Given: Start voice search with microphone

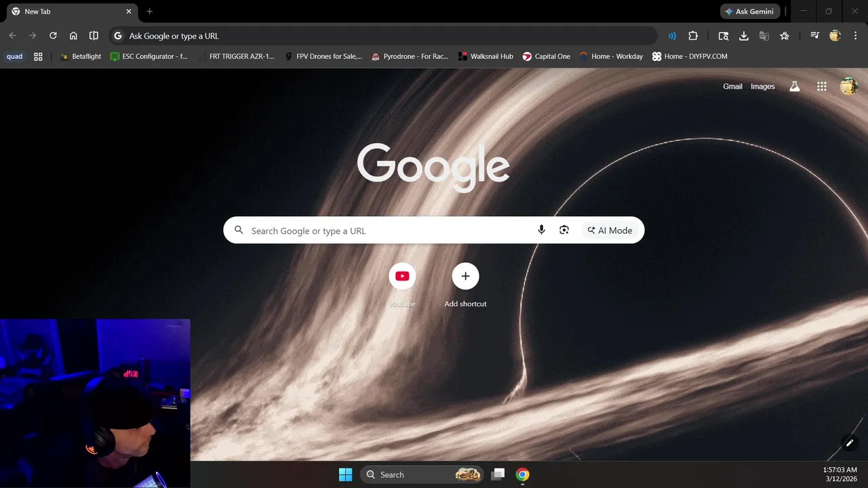Looking at the screenshot, I should (x=541, y=230).
